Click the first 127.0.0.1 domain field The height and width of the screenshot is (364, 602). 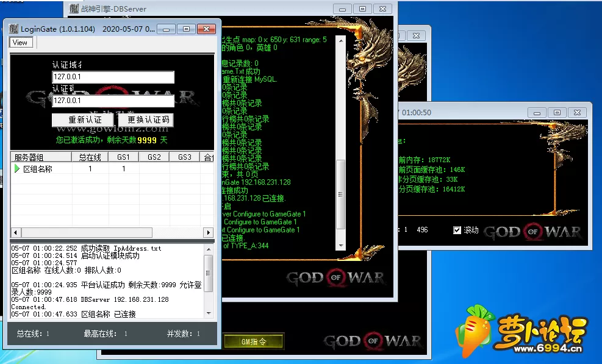[113, 77]
